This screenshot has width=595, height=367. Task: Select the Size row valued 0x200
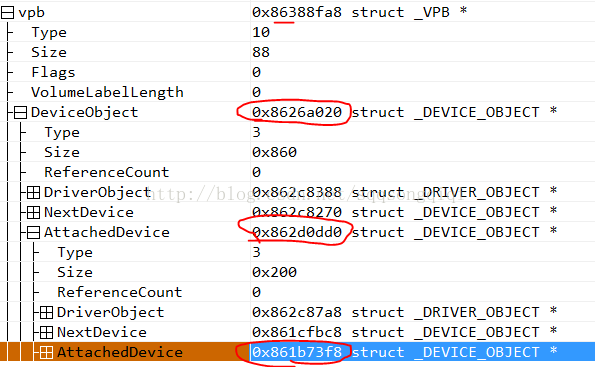(298, 272)
